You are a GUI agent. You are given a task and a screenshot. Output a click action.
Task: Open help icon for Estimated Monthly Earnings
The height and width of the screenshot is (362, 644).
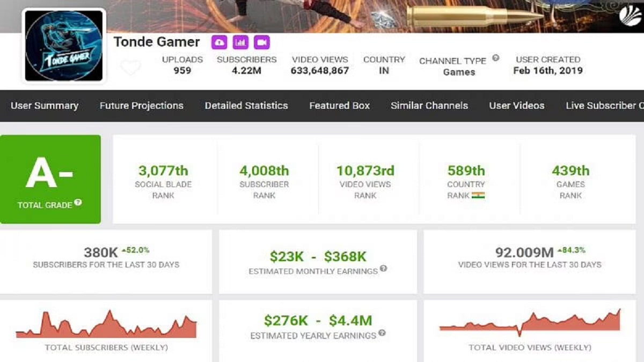click(383, 269)
